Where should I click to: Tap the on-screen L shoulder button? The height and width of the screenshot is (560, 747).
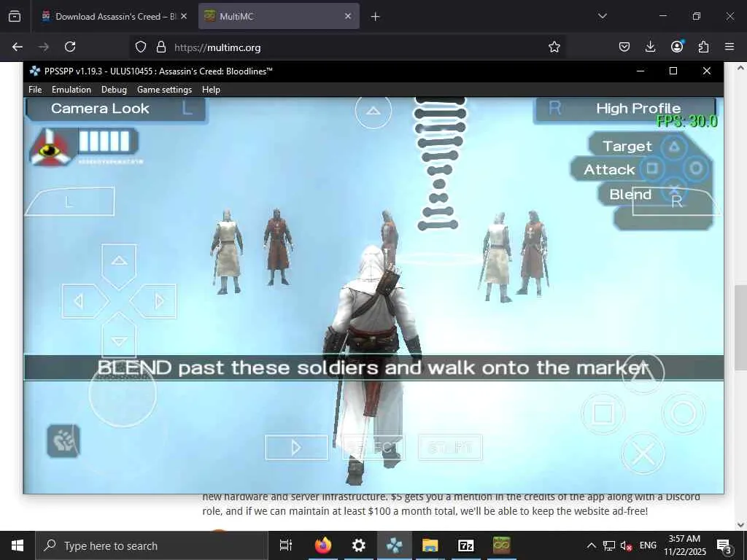[69, 202]
